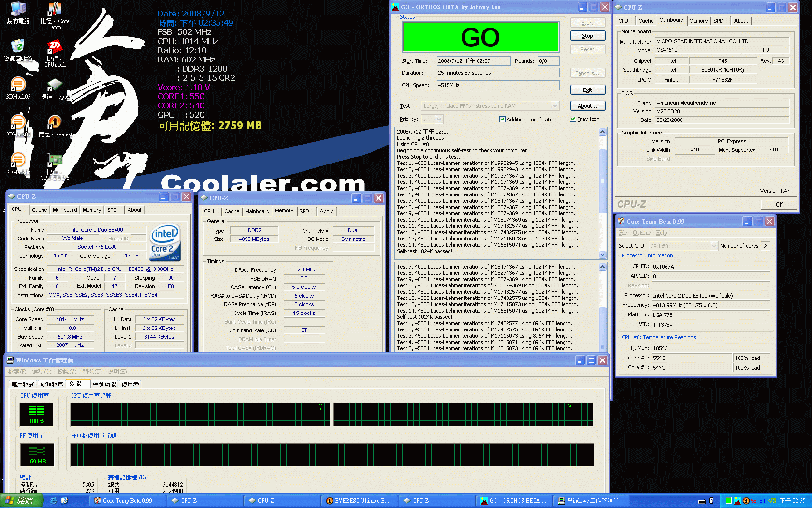Launch the 3DMark03 desktop shortcut

(18, 88)
